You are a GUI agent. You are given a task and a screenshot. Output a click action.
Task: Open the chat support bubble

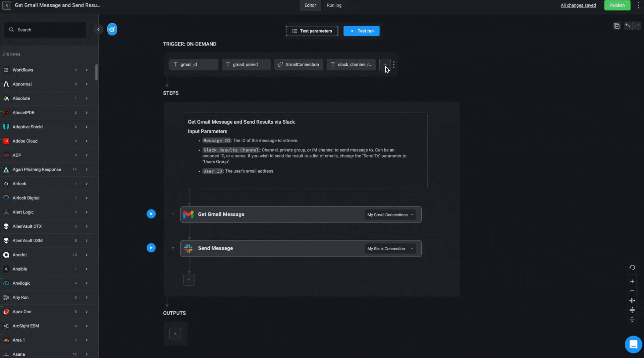pyautogui.click(x=633, y=344)
